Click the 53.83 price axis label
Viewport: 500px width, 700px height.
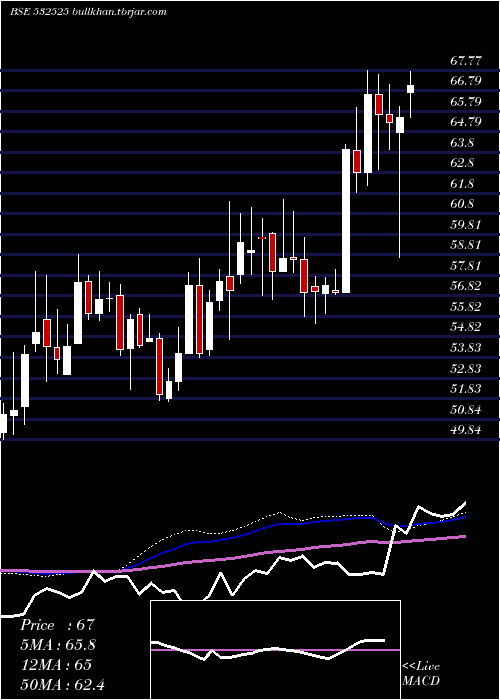pos(466,348)
